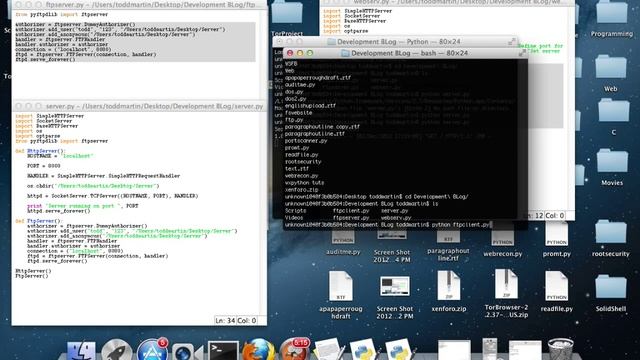Minimize bash terminal with yellow button
640x360 pixels.
coord(300,53)
